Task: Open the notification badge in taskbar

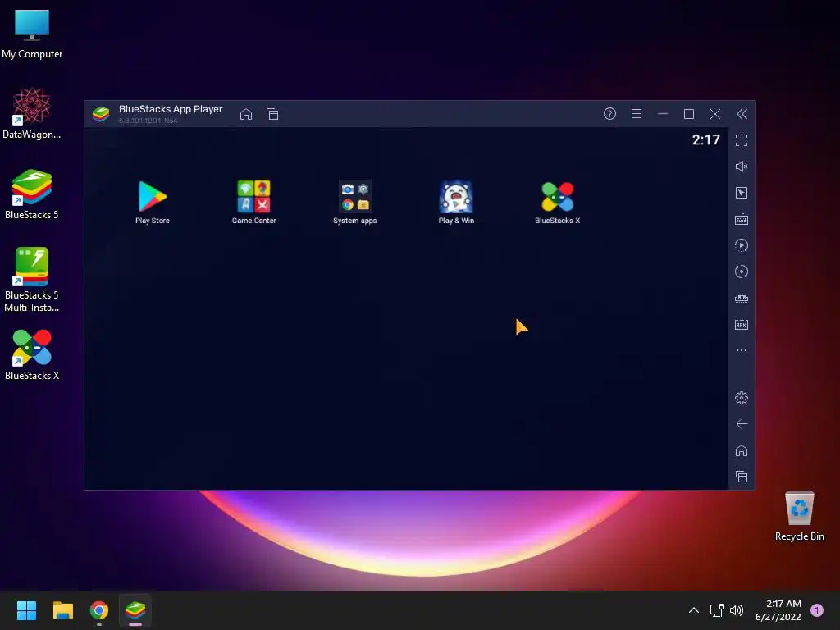Action: tap(817, 610)
